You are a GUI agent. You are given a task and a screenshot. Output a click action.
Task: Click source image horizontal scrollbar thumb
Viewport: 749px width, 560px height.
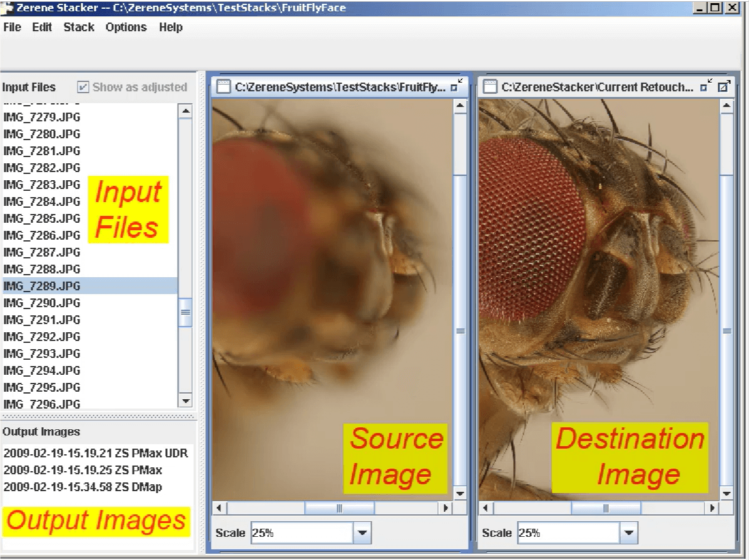[340, 508]
